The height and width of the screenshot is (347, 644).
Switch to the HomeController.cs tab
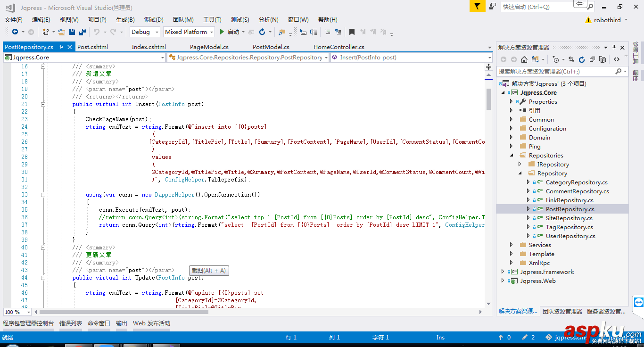click(x=339, y=47)
